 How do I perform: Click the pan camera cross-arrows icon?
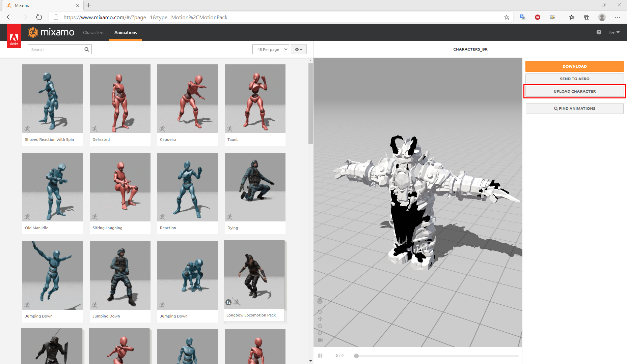point(320,319)
